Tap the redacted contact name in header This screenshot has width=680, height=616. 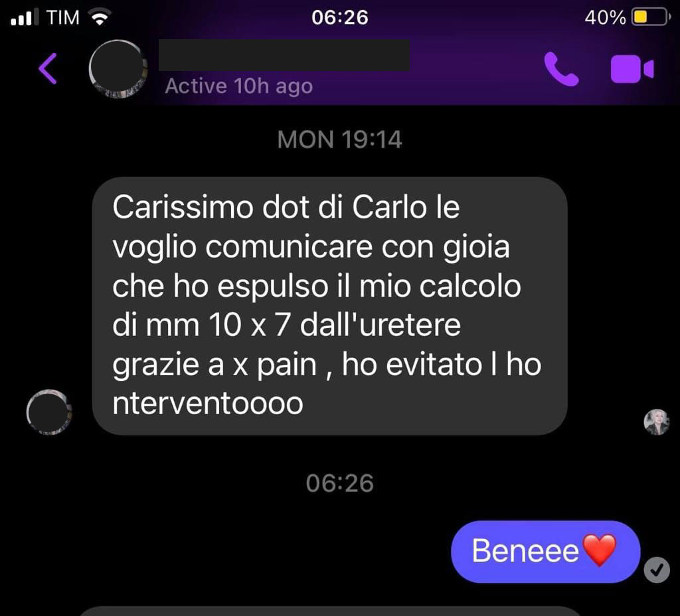(284, 55)
